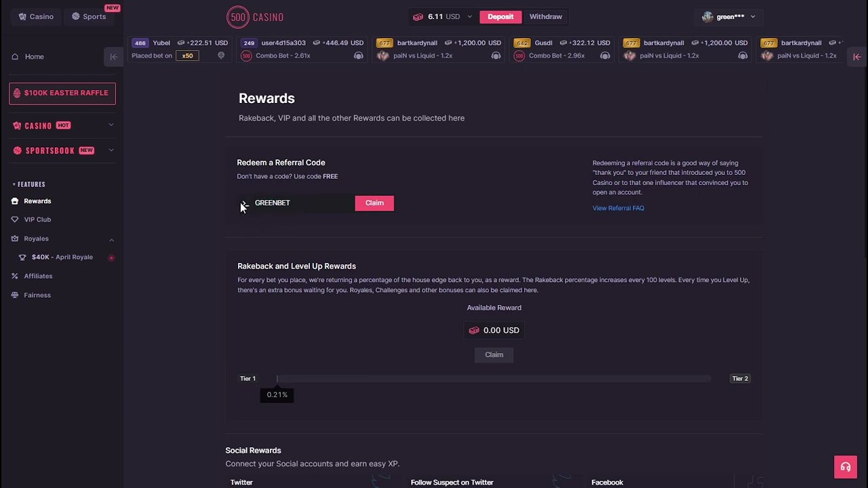The image size is (868, 488).
Task: Click the level 249 badge for user4d15a303
Action: coord(249,43)
